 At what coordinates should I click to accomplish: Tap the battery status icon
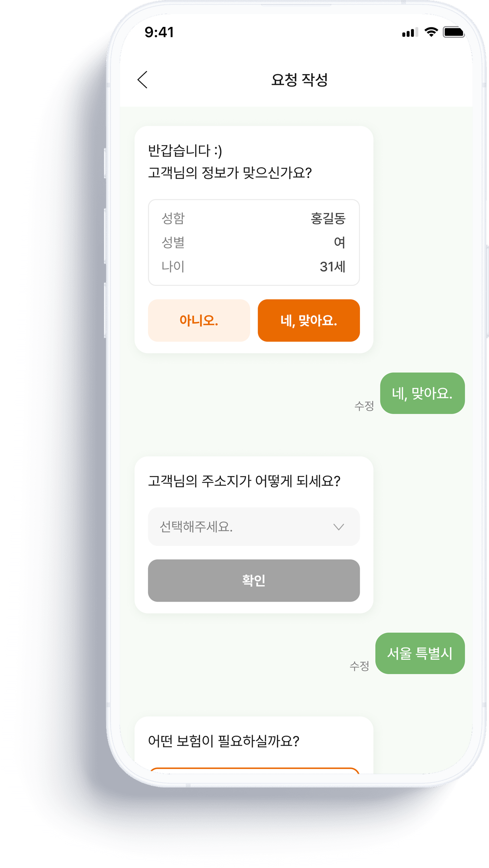click(x=453, y=32)
